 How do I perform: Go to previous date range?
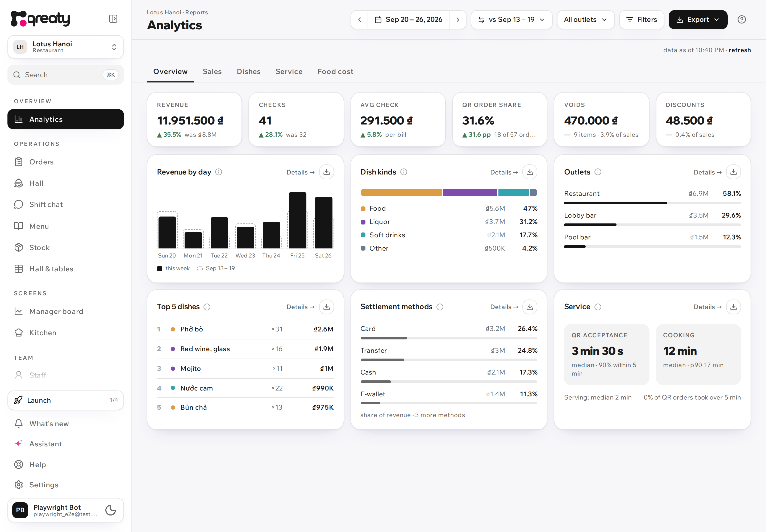(360, 20)
